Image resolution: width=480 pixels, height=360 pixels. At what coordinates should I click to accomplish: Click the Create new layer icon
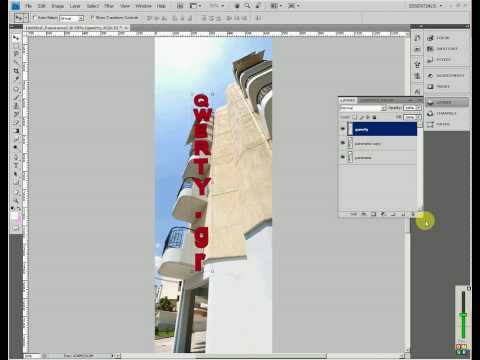(x=403, y=214)
